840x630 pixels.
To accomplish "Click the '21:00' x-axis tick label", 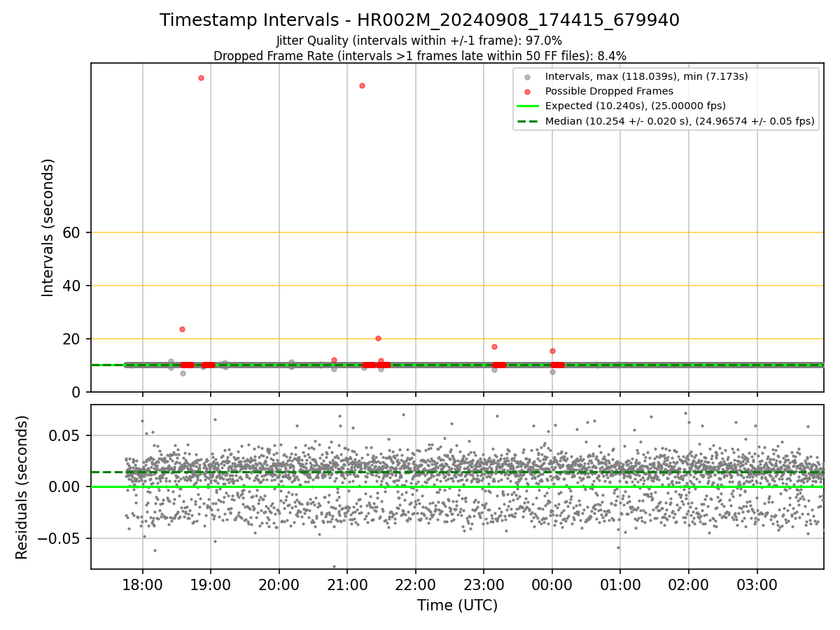I will pyautogui.click(x=347, y=584).
